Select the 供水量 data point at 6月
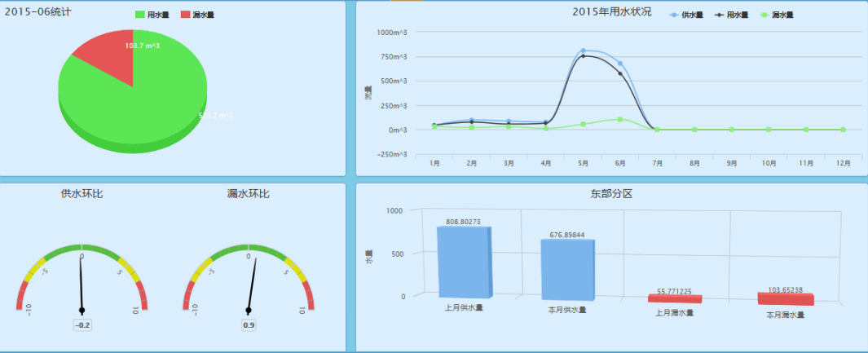Screen dimensions: 868x353 click(x=620, y=64)
